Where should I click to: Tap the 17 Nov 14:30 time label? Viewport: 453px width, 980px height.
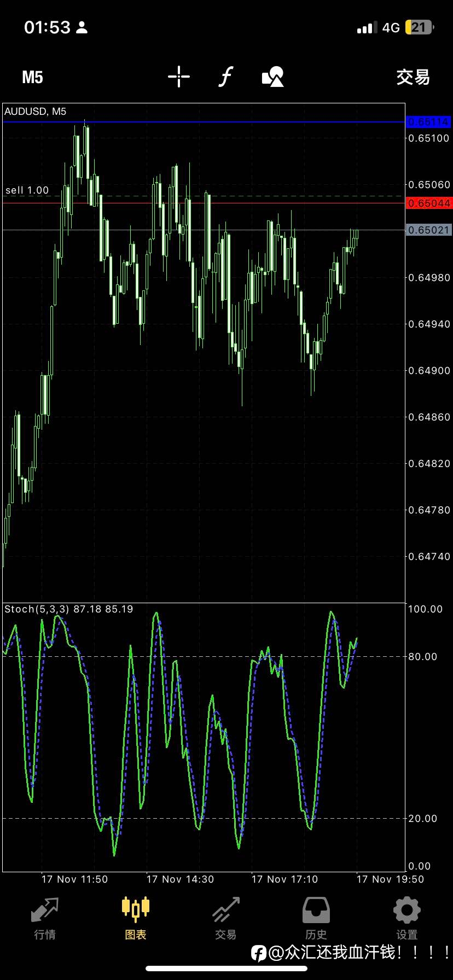pos(180,879)
